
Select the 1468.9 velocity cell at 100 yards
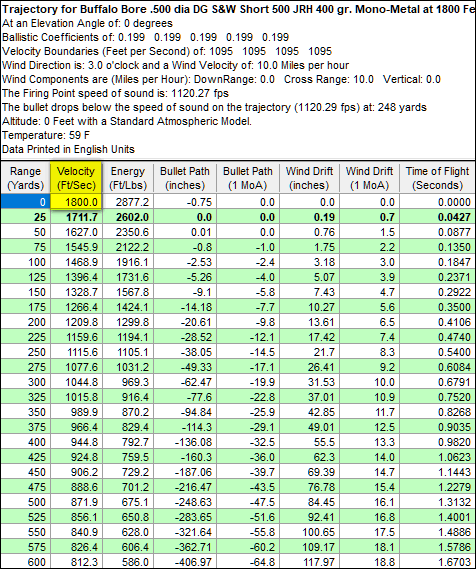click(x=76, y=262)
